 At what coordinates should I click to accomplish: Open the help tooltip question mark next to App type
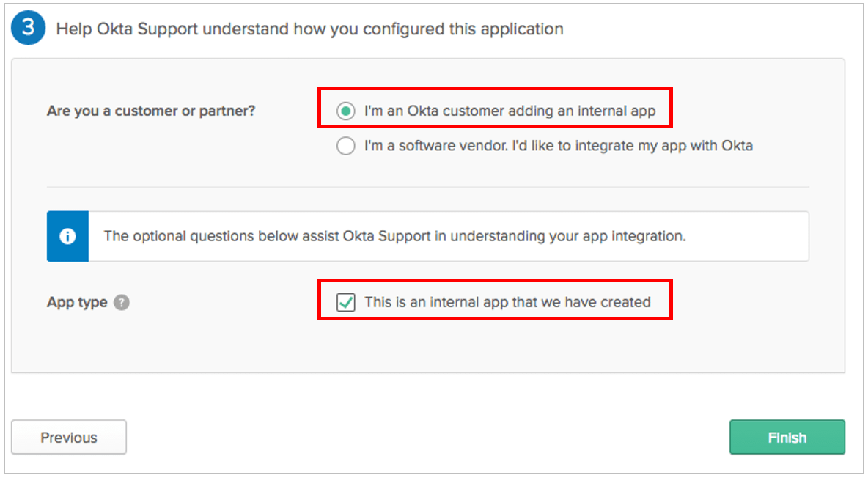(x=122, y=302)
